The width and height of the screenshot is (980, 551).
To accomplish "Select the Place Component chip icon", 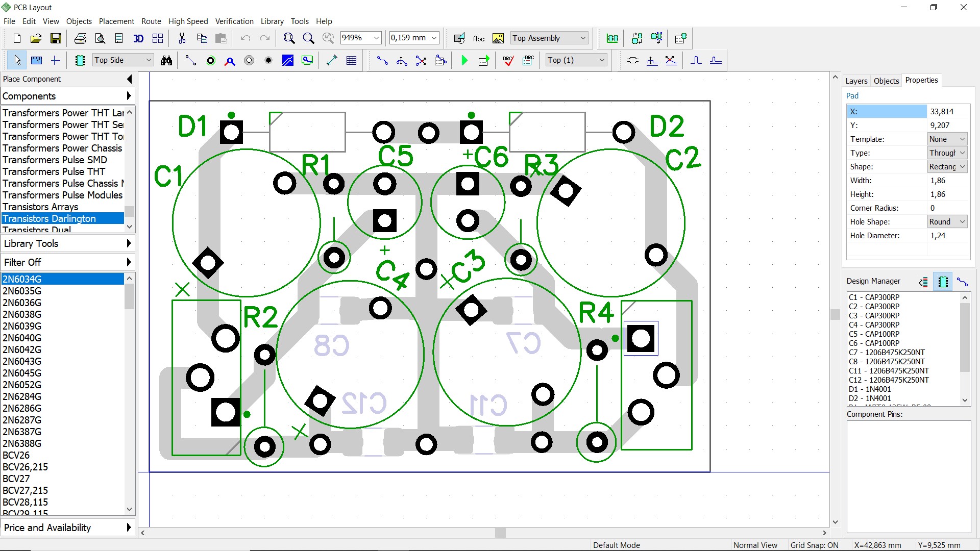I will [x=80, y=60].
